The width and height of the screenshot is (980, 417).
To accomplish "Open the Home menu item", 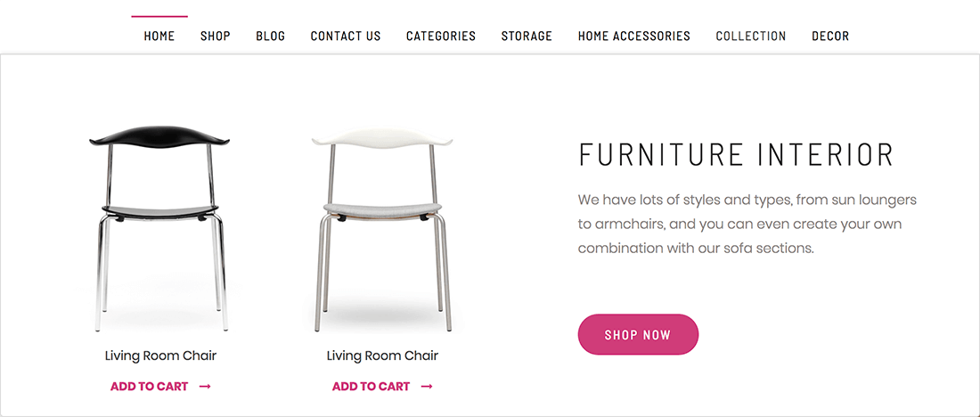I will tap(159, 37).
